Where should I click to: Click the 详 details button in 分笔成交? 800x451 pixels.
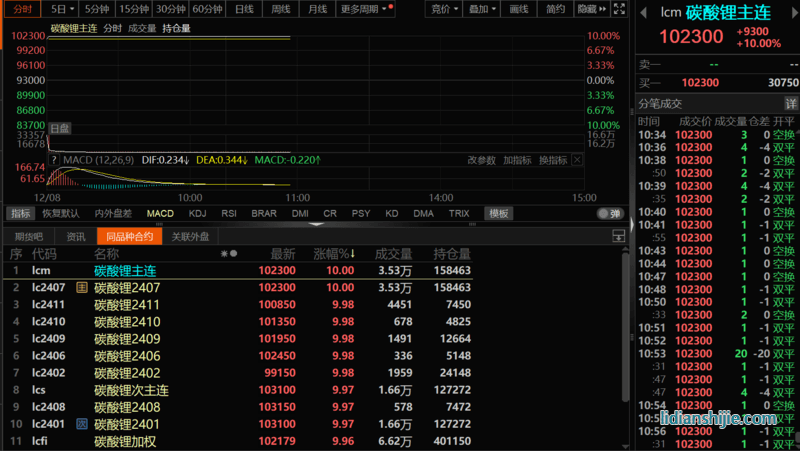pos(790,103)
